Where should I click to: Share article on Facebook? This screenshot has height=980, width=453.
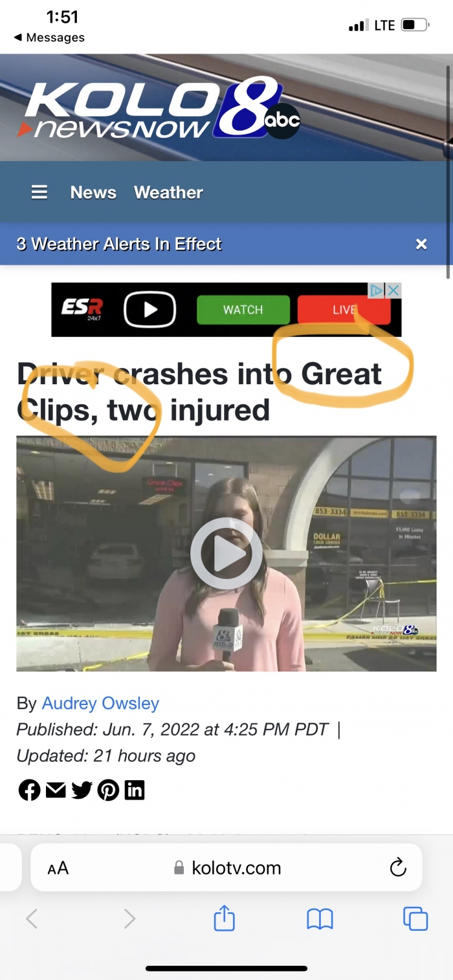point(29,790)
